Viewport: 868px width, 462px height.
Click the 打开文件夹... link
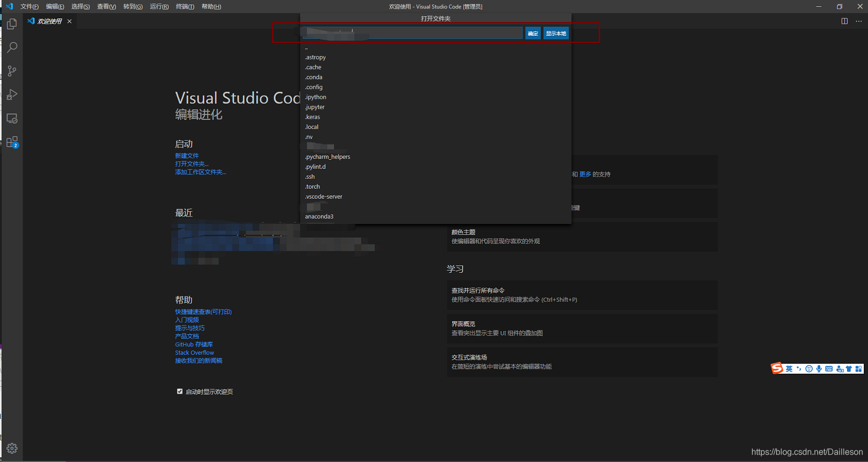click(x=192, y=164)
